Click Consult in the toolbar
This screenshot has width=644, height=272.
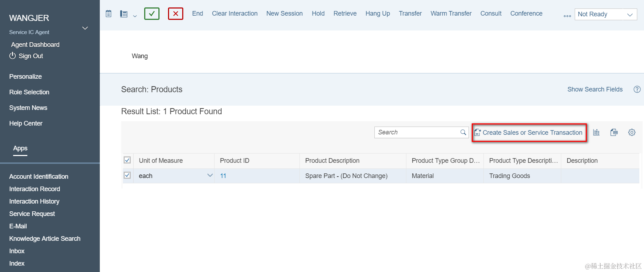coord(491,13)
